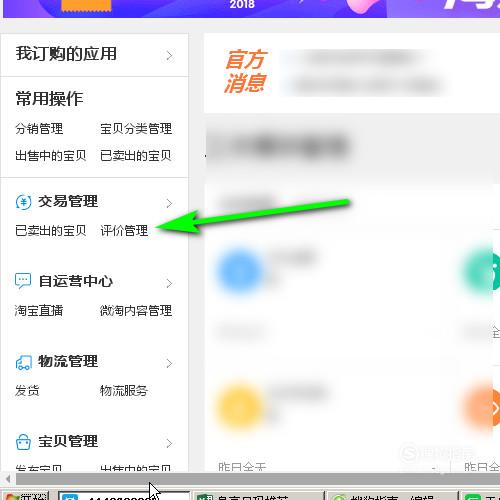Click the truck icon beside 物流管理
The width and height of the screenshot is (500, 500).
pyautogui.click(x=24, y=362)
